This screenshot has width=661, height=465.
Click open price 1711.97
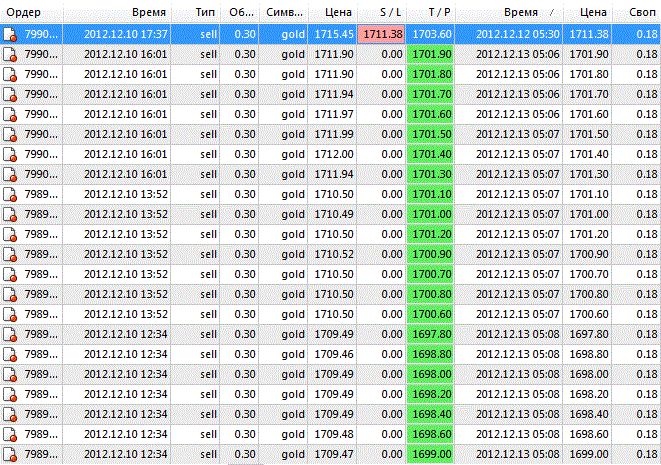click(x=334, y=114)
